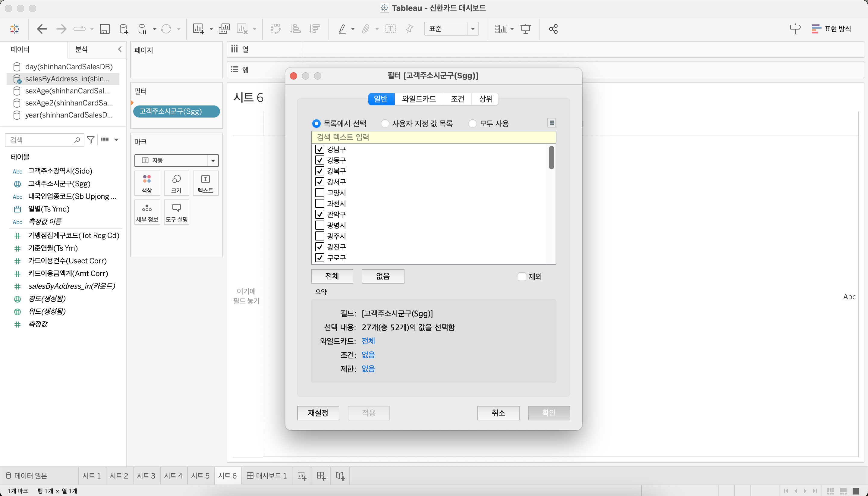This screenshot has width=868, height=496.
Task: Uncheck the 관악구 checkbox
Action: click(x=319, y=214)
